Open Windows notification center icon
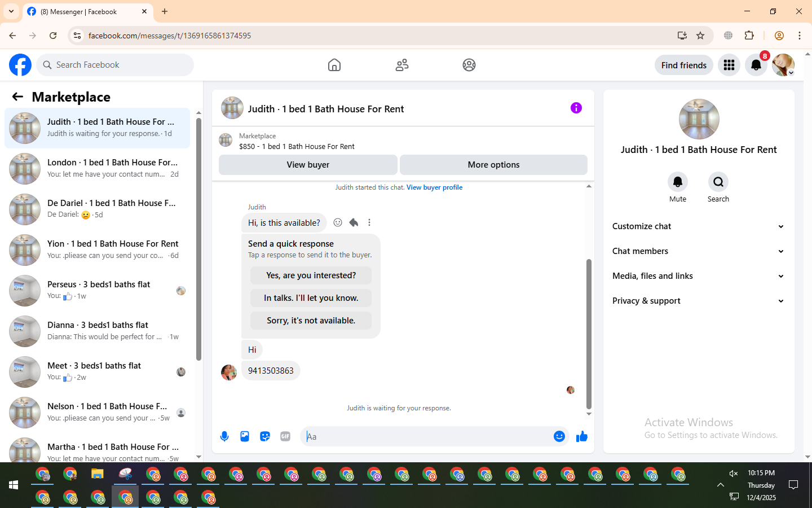Image resolution: width=812 pixels, height=508 pixels. tap(793, 485)
